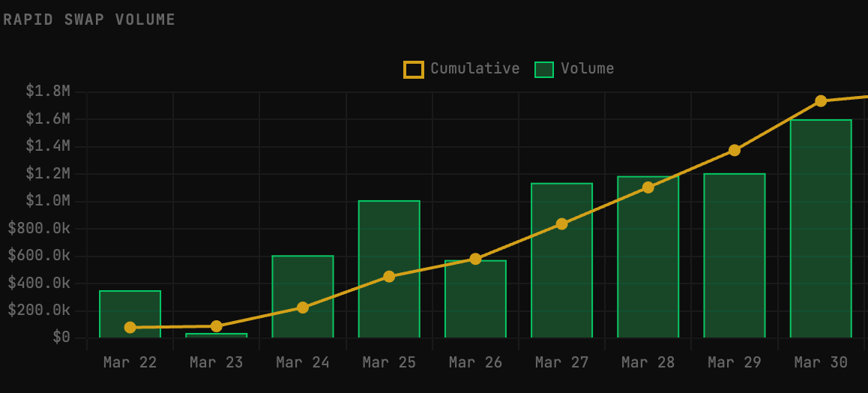Screen dimensions: 868x393
Task: Click the $1.4M y-axis label
Action: pyautogui.click(x=48, y=145)
